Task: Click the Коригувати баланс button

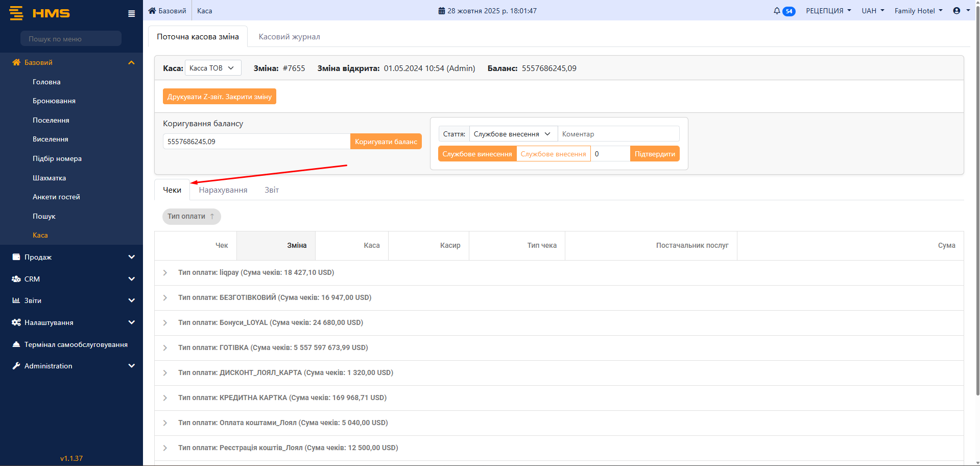Action: 386,142
